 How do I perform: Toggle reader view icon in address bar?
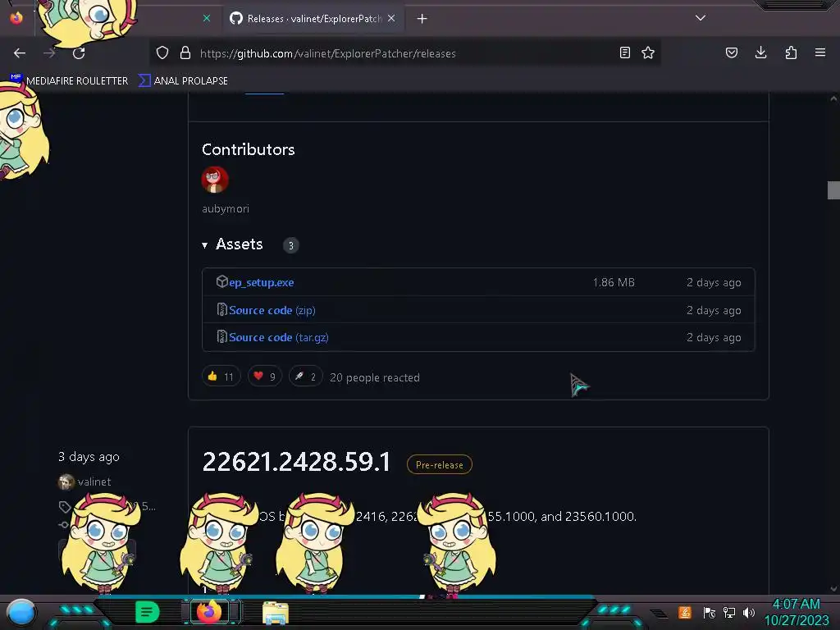click(624, 52)
